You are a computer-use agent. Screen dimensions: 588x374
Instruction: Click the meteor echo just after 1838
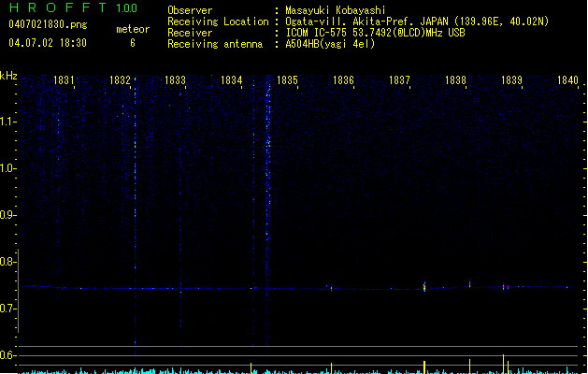pyautogui.click(x=469, y=284)
